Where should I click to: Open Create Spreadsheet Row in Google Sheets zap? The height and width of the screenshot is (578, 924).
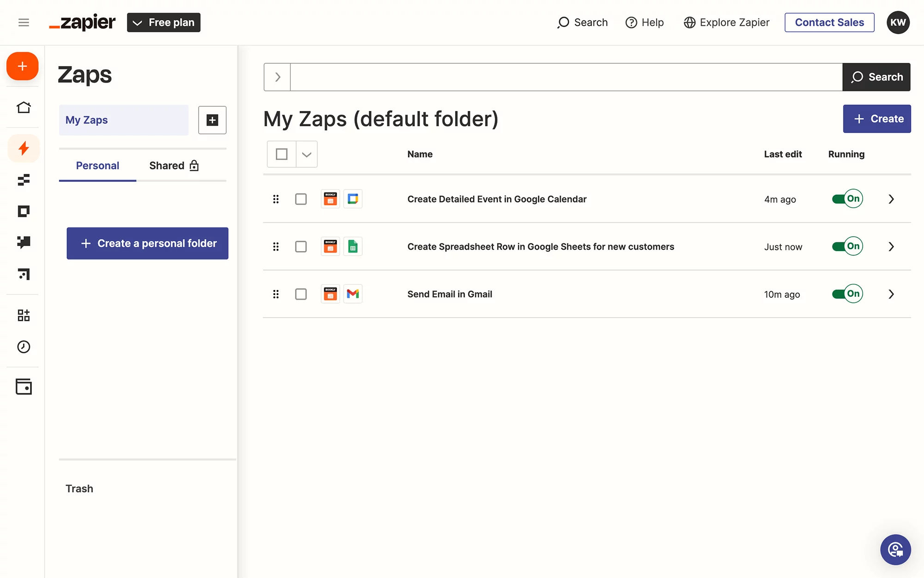click(541, 247)
